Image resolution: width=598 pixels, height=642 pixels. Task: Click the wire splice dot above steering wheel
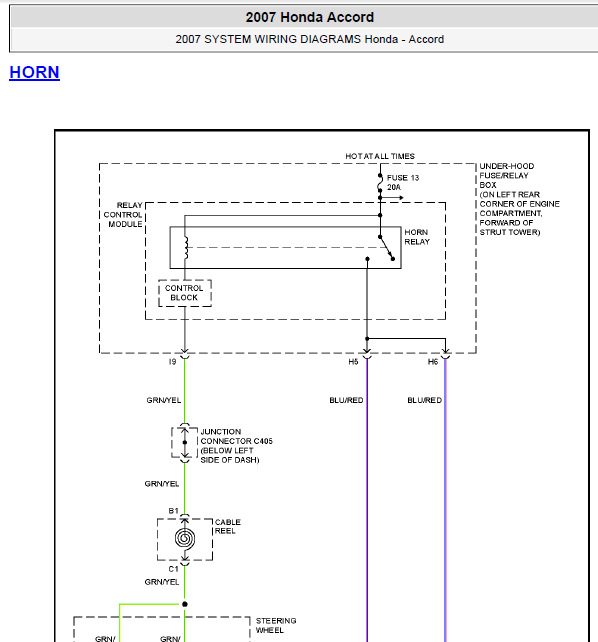click(x=185, y=604)
